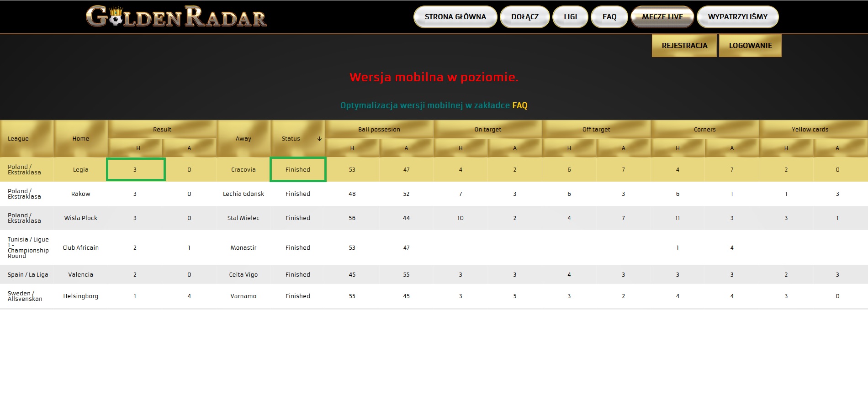Follow the yellow FAQ link in the notice
868x399 pixels.
pyautogui.click(x=520, y=105)
